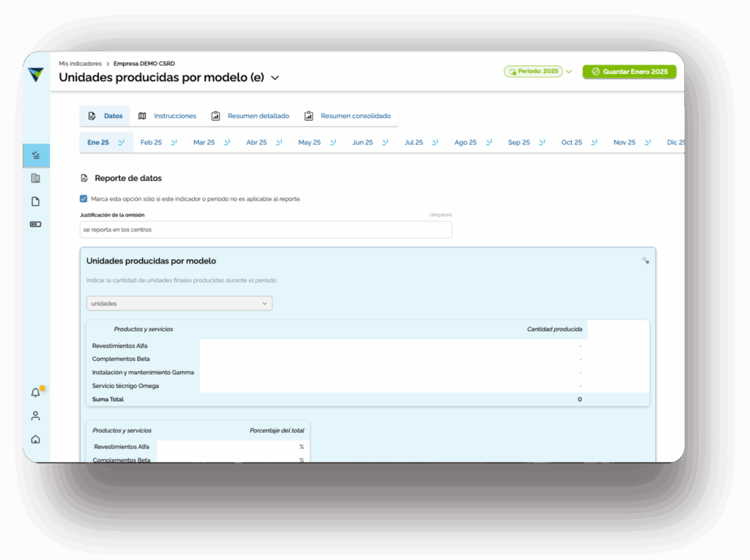Select the Jul 25 month tab
This screenshot has height=560, width=750.
414,143
